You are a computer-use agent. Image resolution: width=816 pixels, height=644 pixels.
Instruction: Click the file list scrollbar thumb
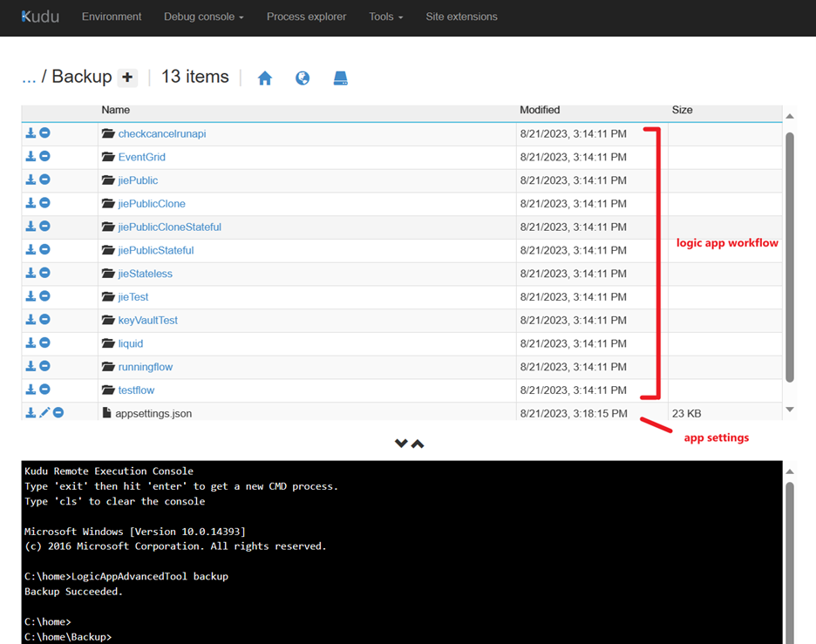(790, 257)
